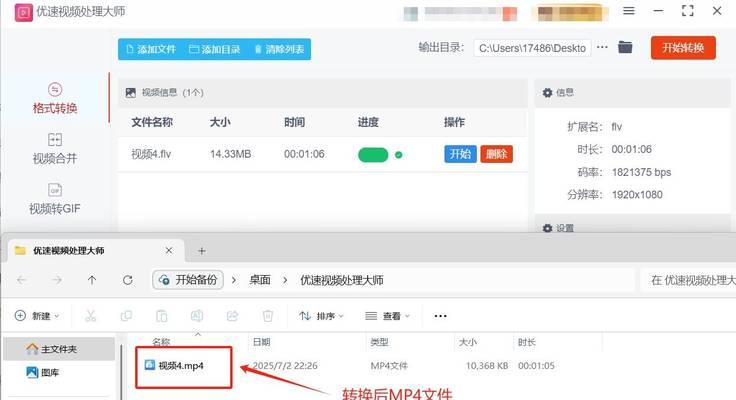The image size is (736, 400).
Task: Click the 2025/7/2 22:26 date cell
Action: click(285, 366)
